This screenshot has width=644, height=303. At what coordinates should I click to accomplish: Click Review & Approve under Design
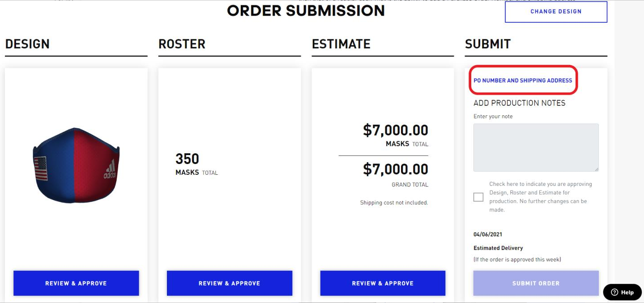click(x=76, y=283)
